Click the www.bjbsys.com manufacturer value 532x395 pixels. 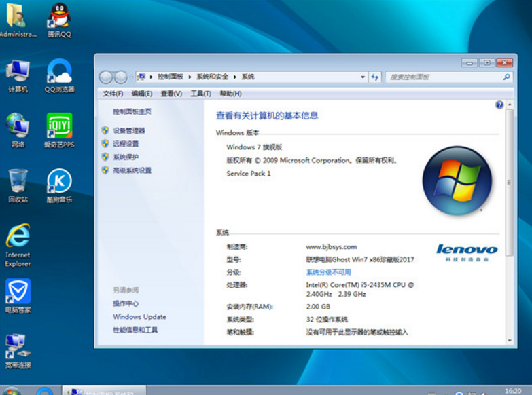click(x=332, y=247)
